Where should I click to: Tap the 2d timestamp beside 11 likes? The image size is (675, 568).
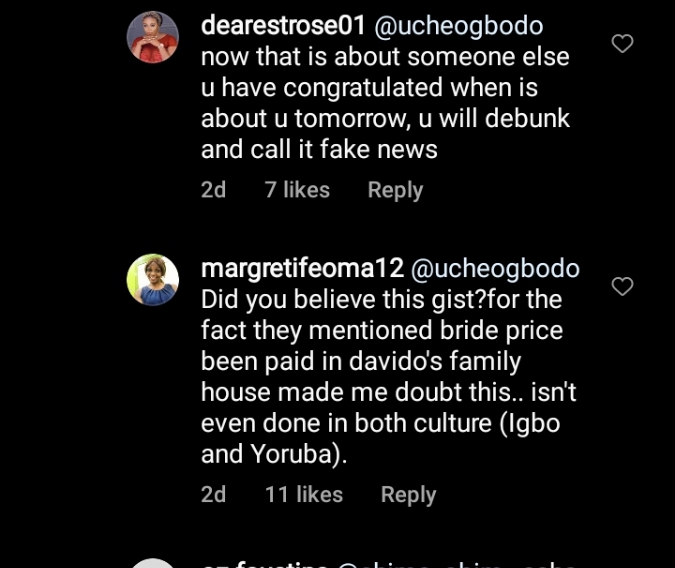[214, 495]
